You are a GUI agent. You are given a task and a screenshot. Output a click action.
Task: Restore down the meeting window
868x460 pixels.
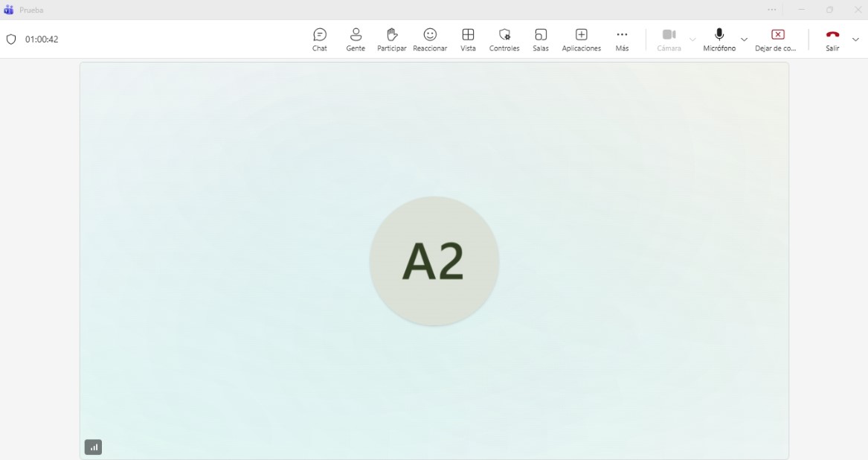tap(829, 10)
